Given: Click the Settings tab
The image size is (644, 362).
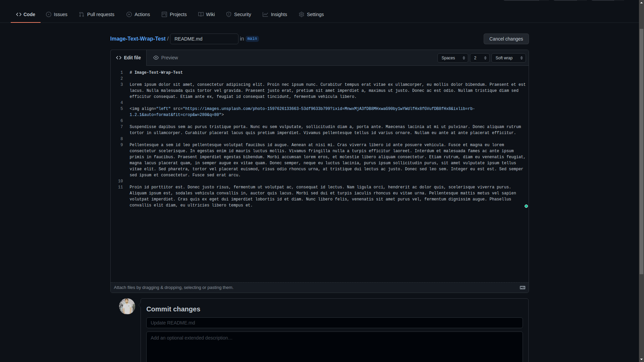Looking at the screenshot, I should click(x=311, y=14).
